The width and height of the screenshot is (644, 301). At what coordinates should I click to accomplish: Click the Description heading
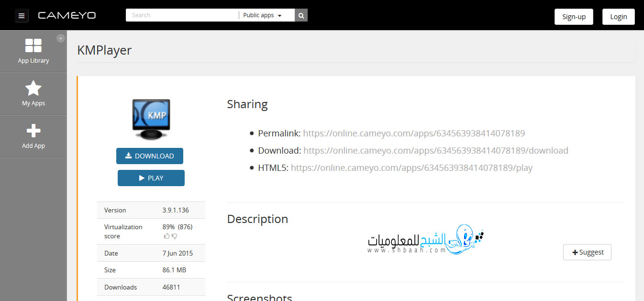(257, 219)
